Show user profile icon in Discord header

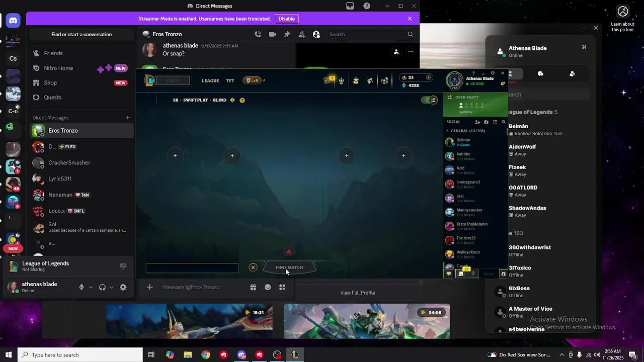pos(316,34)
